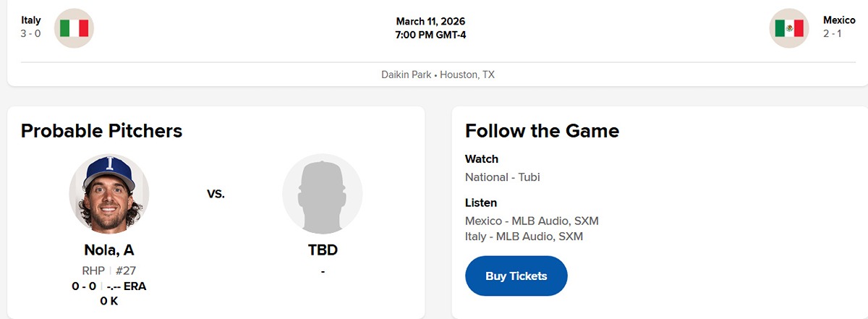Click the March 11, 2026 game date
The height and width of the screenshot is (319, 868).
(430, 21)
